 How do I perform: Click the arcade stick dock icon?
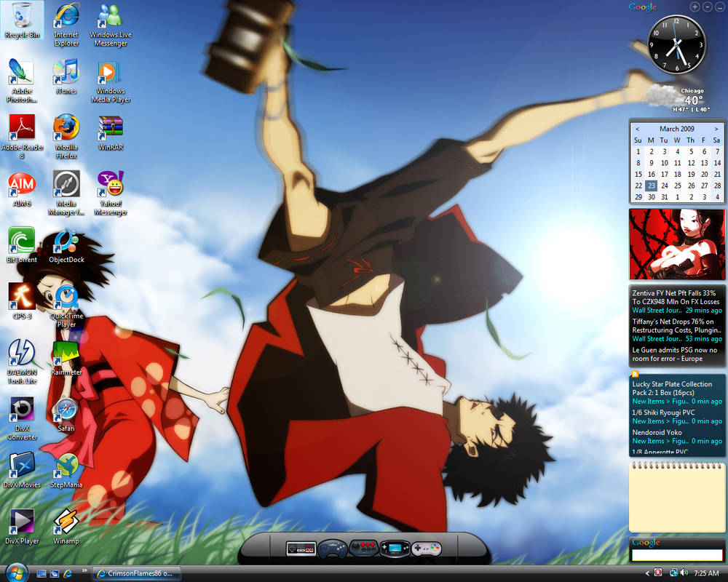(363, 548)
